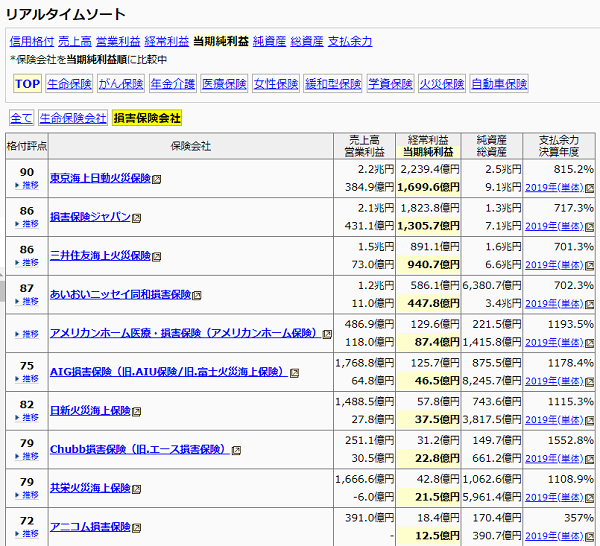Image resolution: width=600 pixels, height=546 pixels.
Task: Expand 推移 for 三井住友海上火災保険 row
Action: tap(27, 262)
